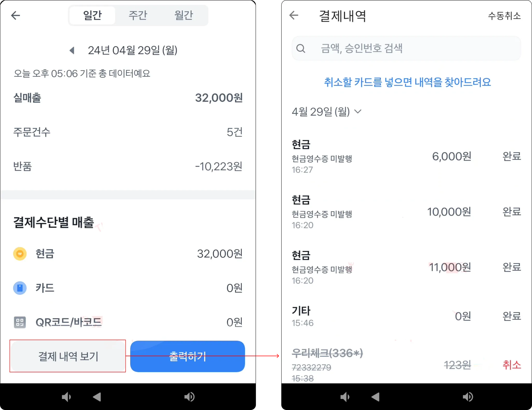
Task: Tap the blue 카드 icon
Action: 20,288
